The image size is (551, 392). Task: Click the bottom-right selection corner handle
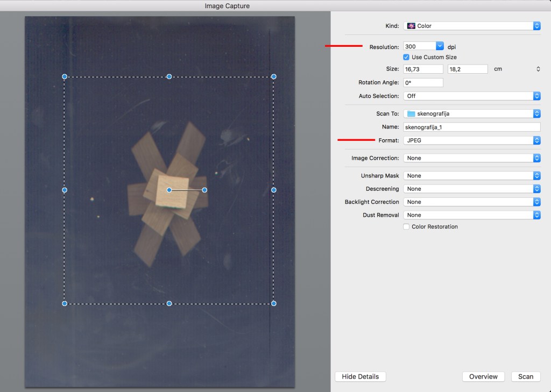click(273, 304)
